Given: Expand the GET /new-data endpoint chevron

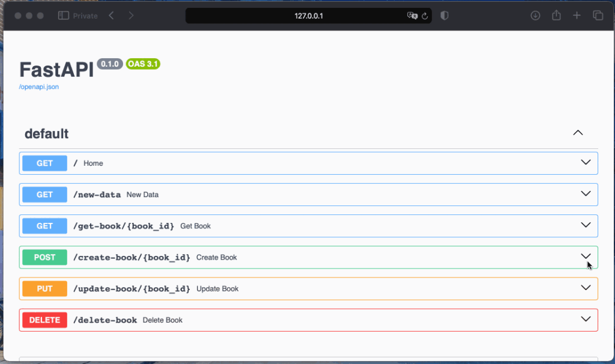Looking at the screenshot, I should tap(586, 194).
